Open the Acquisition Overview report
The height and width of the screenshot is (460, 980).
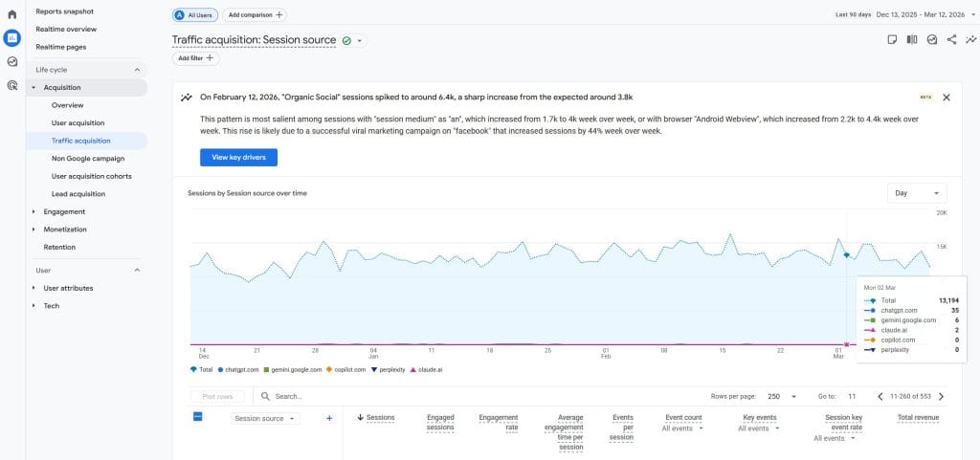[68, 105]
